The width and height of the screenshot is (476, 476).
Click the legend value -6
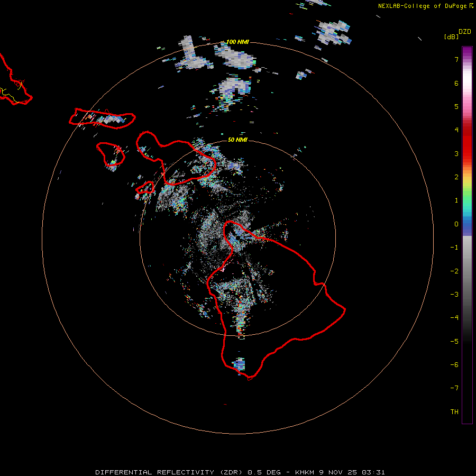click(x=454, y=365)
